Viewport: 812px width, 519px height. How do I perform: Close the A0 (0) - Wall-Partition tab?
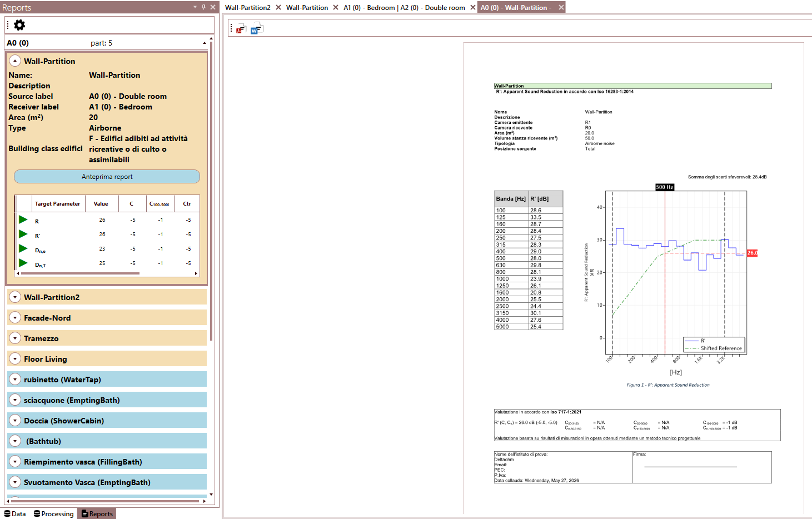point(561,7)
